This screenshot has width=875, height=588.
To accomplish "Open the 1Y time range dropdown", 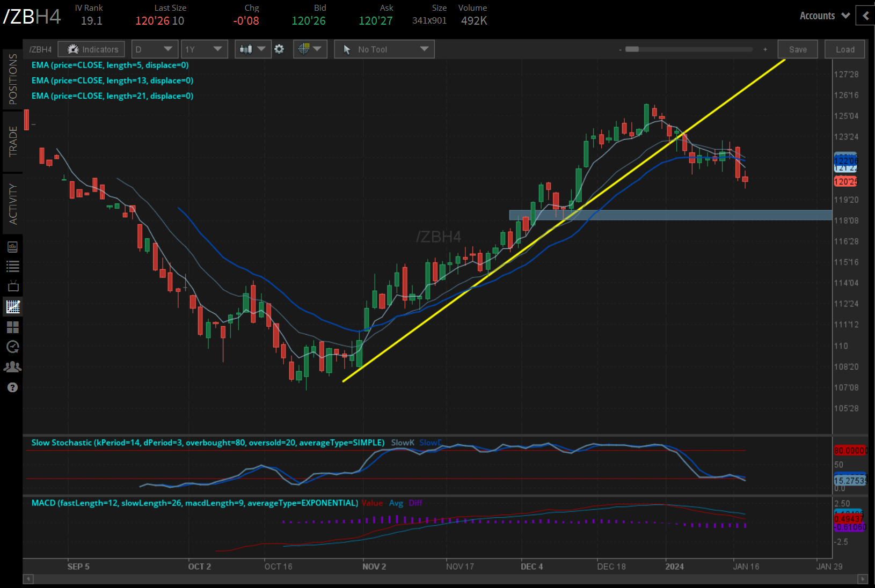I will (x=204, y=49).
